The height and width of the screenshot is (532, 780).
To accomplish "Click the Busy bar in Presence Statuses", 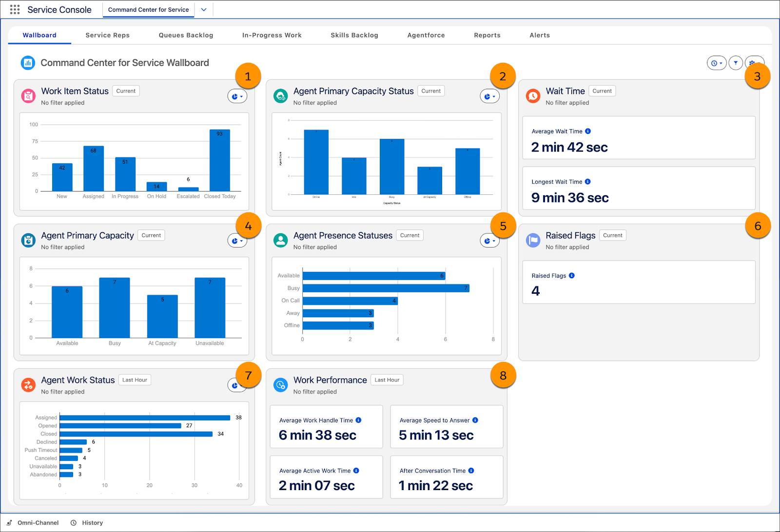I will (386, 288).
